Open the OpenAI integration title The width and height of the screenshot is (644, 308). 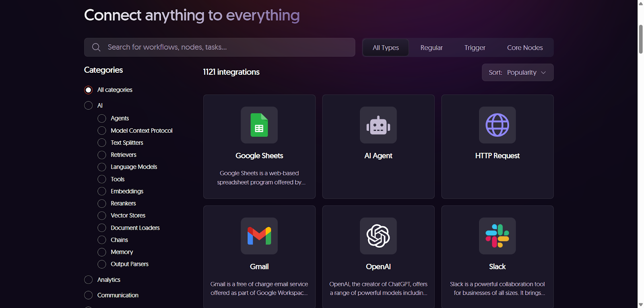pyautogui.click(x=378, y=267)
